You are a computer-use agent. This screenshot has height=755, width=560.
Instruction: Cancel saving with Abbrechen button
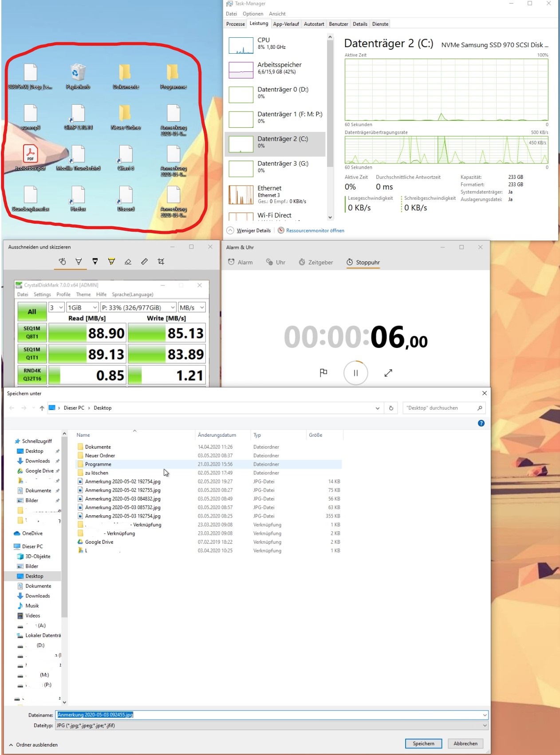coord(465,743)
